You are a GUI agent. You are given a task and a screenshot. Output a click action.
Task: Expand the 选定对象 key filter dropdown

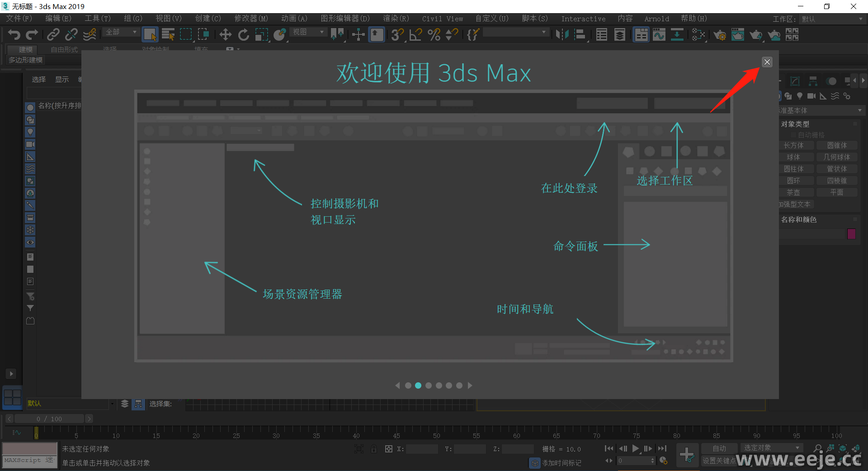771,448
